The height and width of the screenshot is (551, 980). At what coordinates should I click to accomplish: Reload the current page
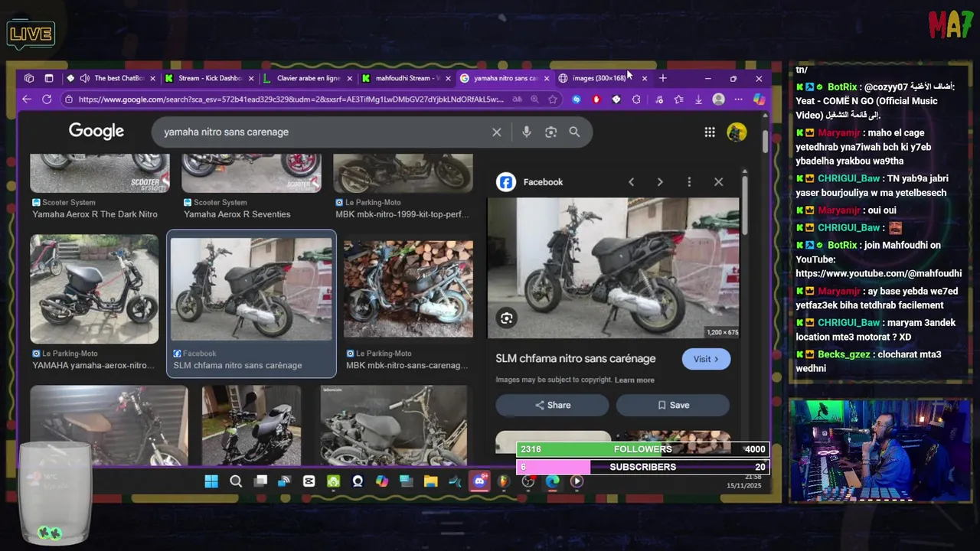(47, 99)
